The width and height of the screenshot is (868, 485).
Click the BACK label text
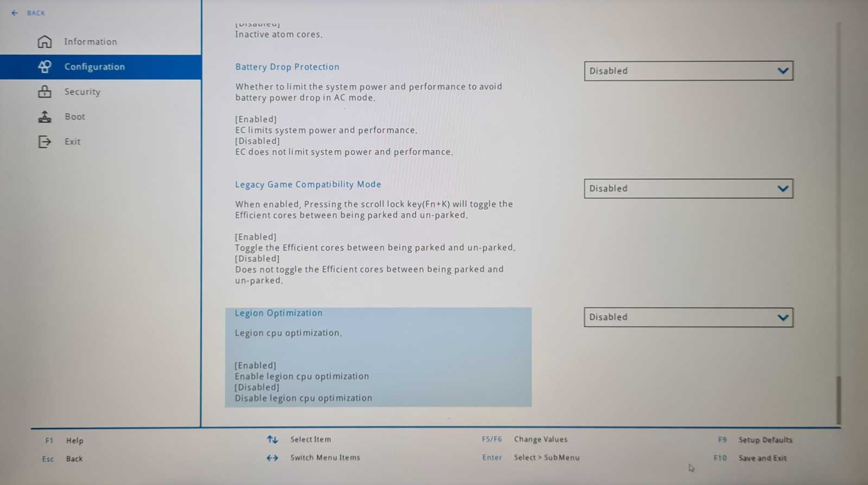click(x=36, y=13)
